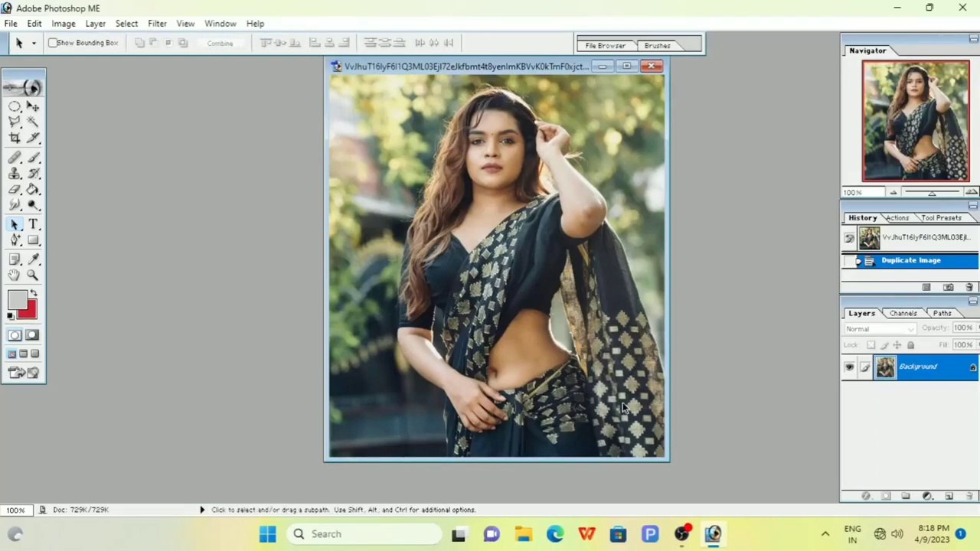Click the taskbar Search box
Screen dimensions: 980x551
tap(365, 534)
